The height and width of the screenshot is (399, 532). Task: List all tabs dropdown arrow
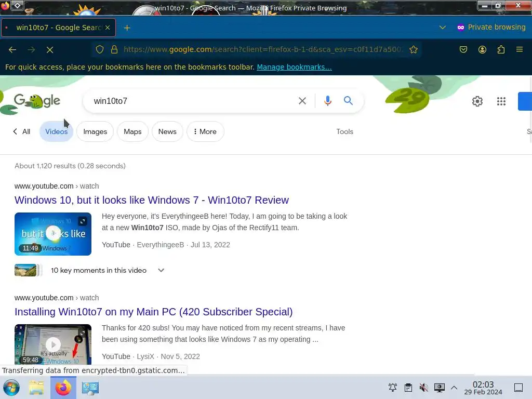443,28
